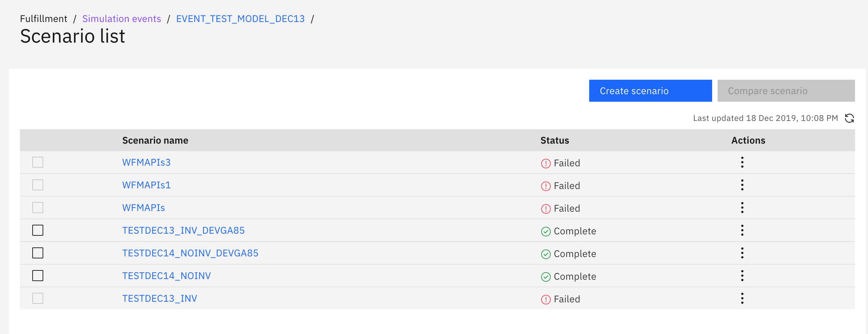Go to the EVENT_TEST_MODEL_DEC13 breadcrumb

240,19
